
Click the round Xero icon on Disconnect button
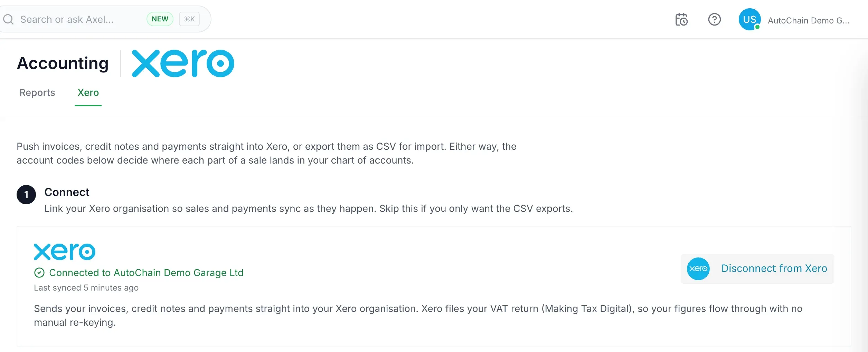coord(698,269)
